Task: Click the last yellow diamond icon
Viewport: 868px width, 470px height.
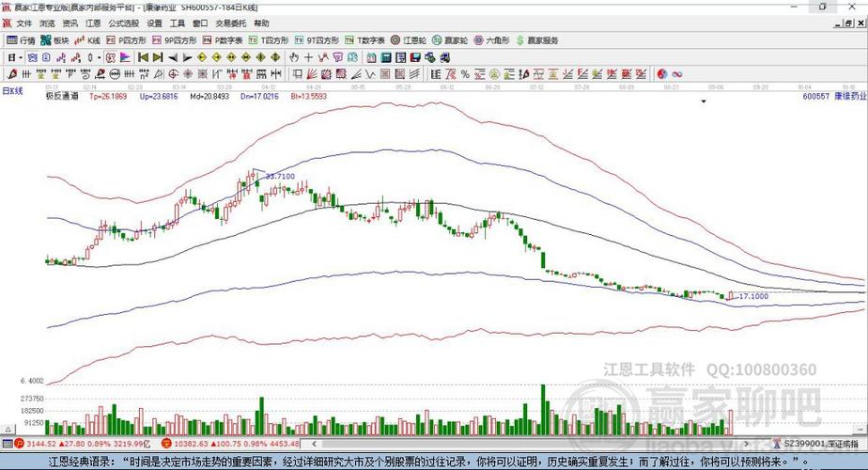Action: 275,57
